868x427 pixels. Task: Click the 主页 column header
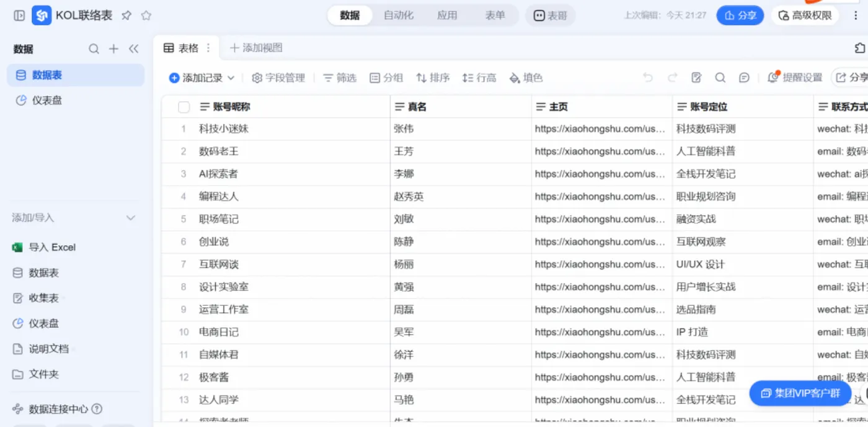click(602, 107)
